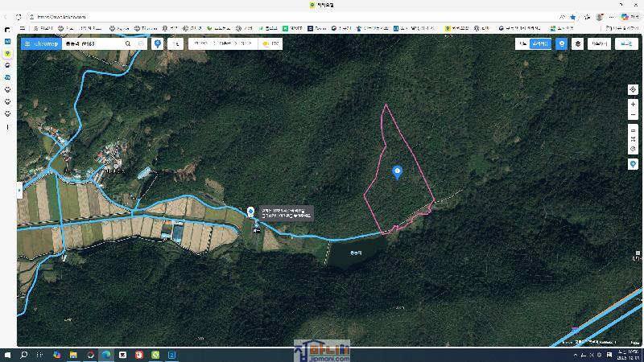
Task: Click the blue pin button at bottom of right toolbar
Action: (x=634, y=164)
